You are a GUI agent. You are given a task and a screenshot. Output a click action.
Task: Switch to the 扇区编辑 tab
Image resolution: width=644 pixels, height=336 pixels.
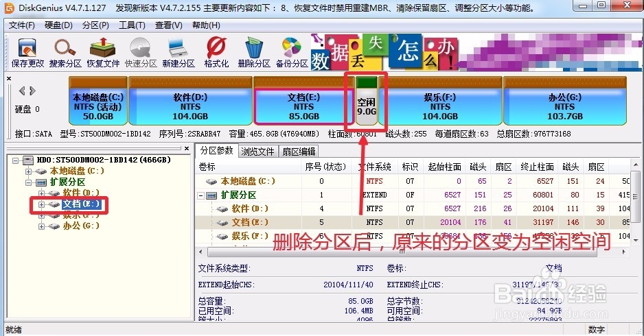pos(299,152)
